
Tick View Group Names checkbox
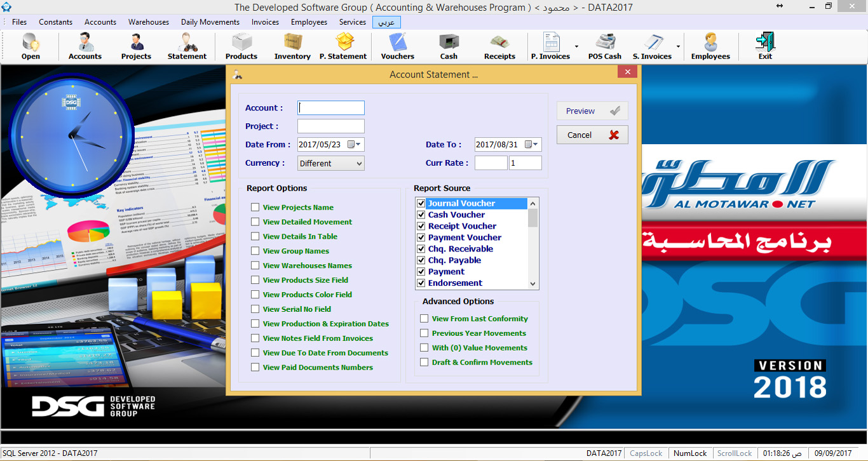pos(255,251)
